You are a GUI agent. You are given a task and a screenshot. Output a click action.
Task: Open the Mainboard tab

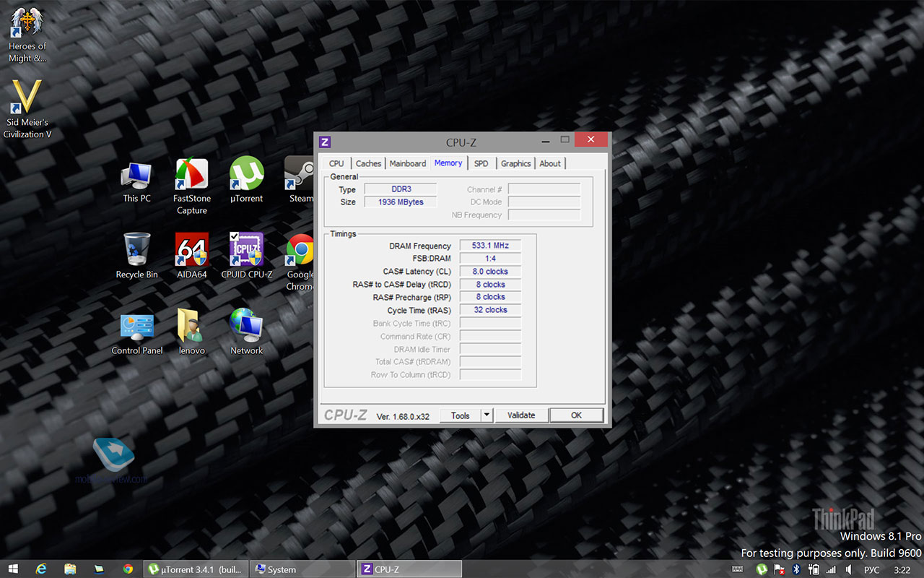point(408,164)
